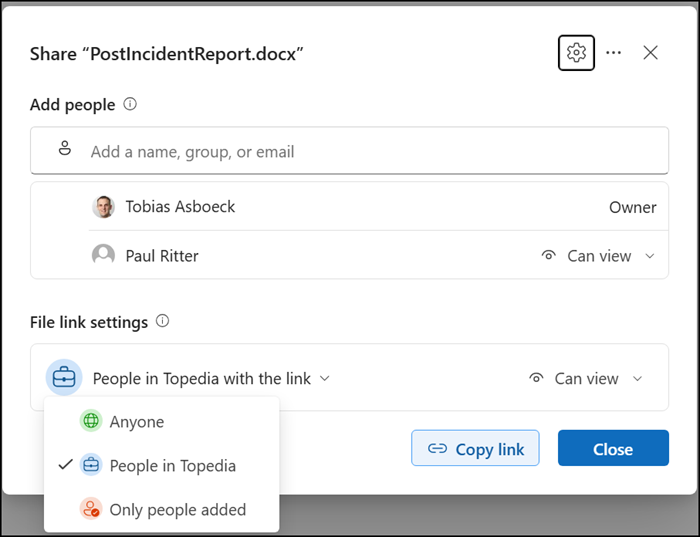700x537 pixels.
Task: Click Paul Ritter's avatar icon
Action: (x=103, y=255)
